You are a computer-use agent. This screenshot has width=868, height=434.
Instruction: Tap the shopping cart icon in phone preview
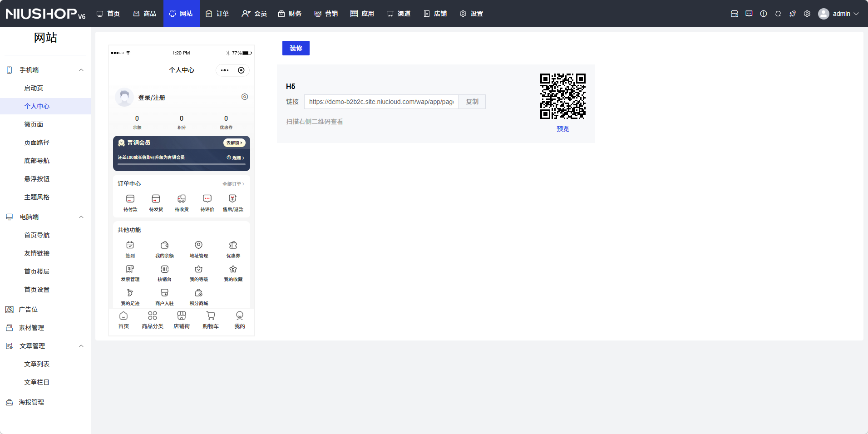pyautogui.click(x=211, y=316)
